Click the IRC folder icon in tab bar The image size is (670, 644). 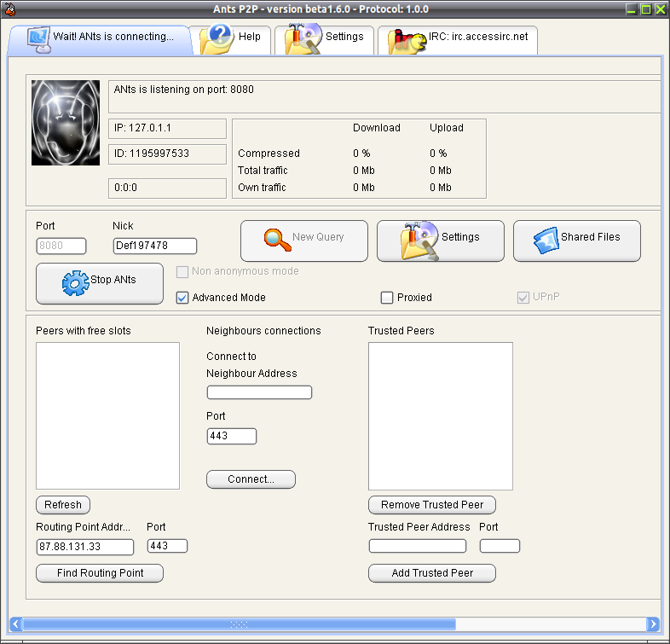point(407,42)
